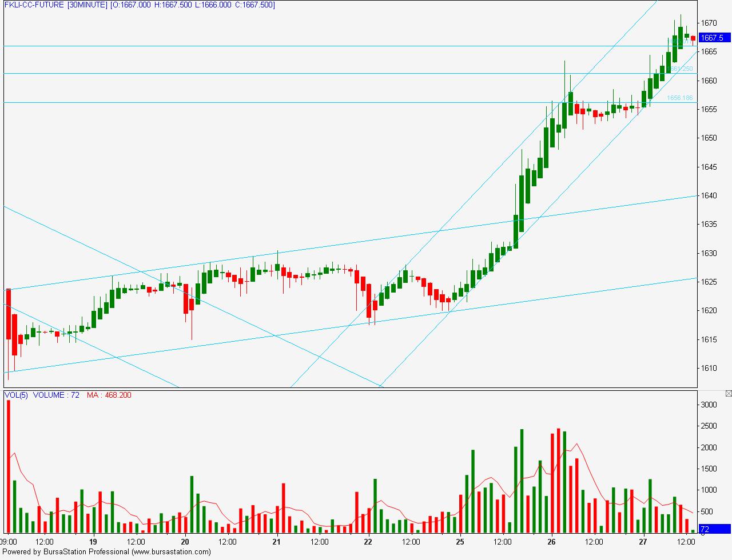Close the volume indicator pane
This screenshot has height=560, width=732.
728,394
